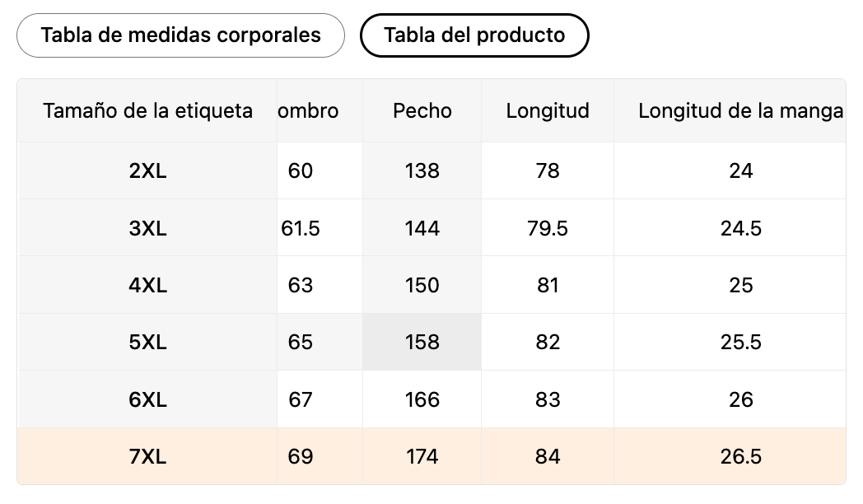Click the 26.5 sleeve length cell
This screenshot has width=863, height=504.
[x=740, y=457]
